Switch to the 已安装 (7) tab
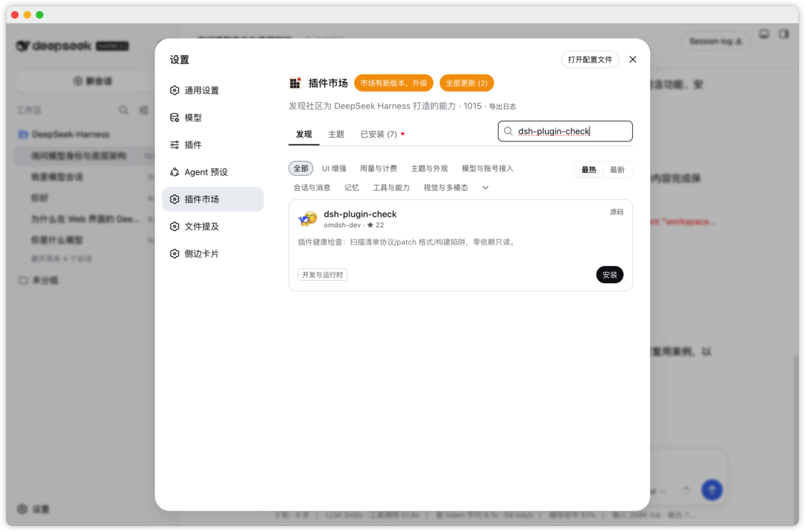Screen dimensions: 805x532 pyautogui.click(x=379, y=134)
